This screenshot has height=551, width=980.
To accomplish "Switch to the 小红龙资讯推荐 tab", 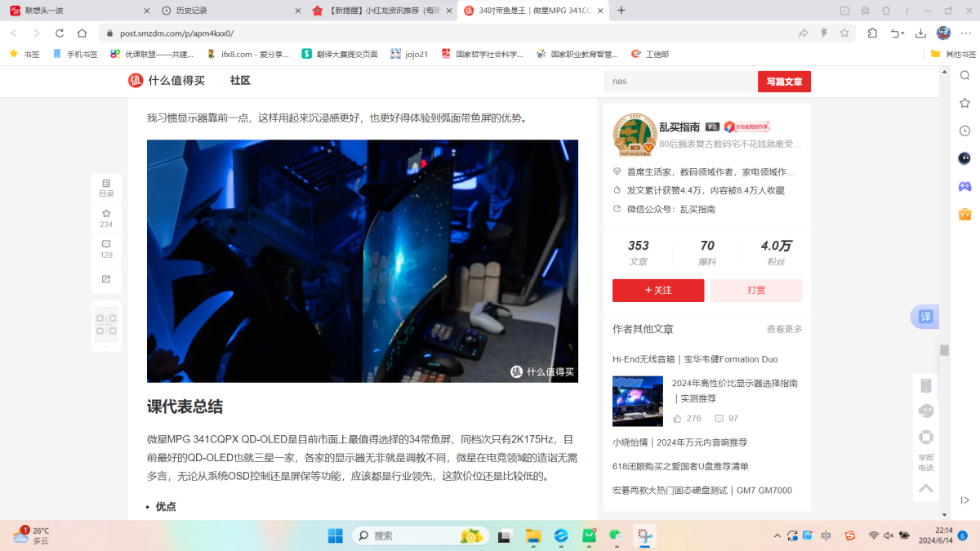I will click(x=381, y=11).
